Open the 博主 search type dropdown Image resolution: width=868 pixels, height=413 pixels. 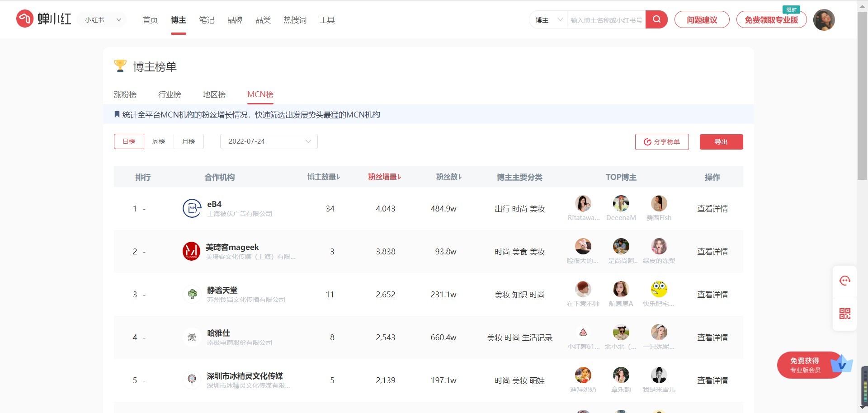tap(548, 20)
